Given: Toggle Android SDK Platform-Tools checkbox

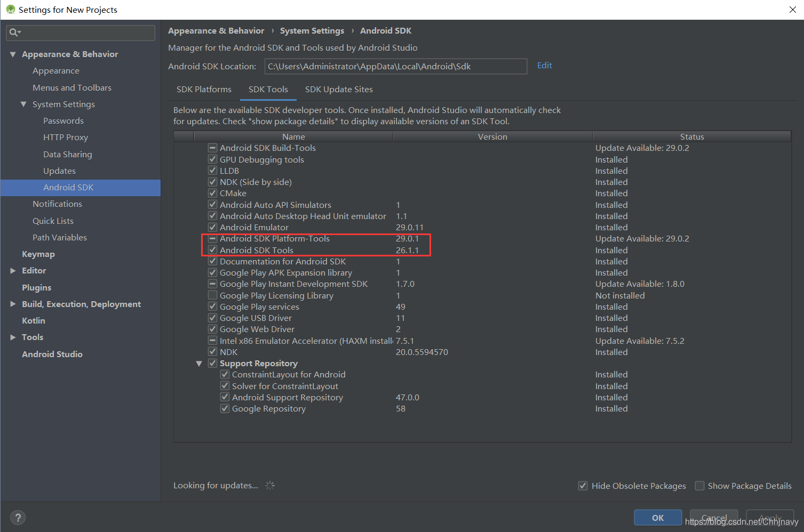Looking at the screenshot, I should (x=212, y=238).
